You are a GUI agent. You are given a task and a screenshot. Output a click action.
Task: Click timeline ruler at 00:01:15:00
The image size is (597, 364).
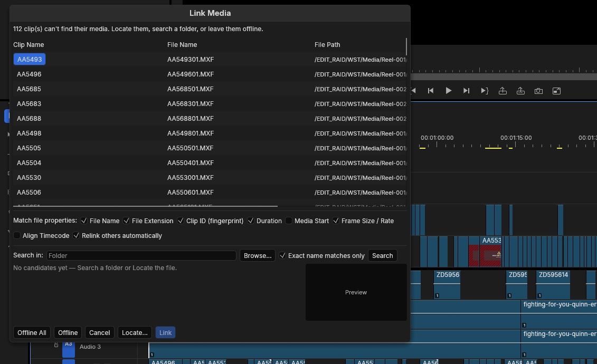coord(516,138)
